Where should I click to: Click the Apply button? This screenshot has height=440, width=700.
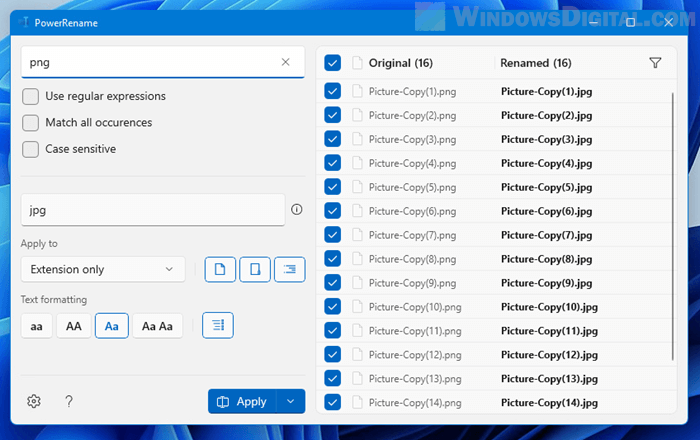pos(242,401)
